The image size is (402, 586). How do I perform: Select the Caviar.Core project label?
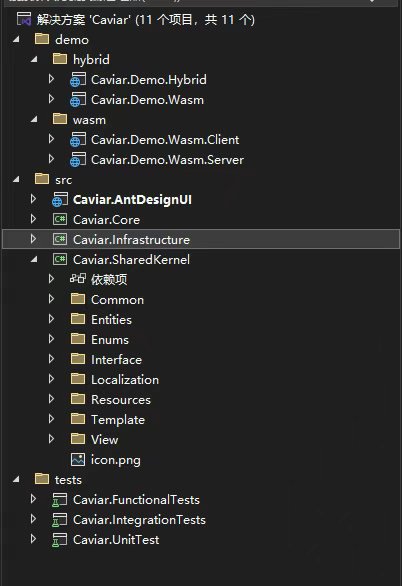coord(106,220)
